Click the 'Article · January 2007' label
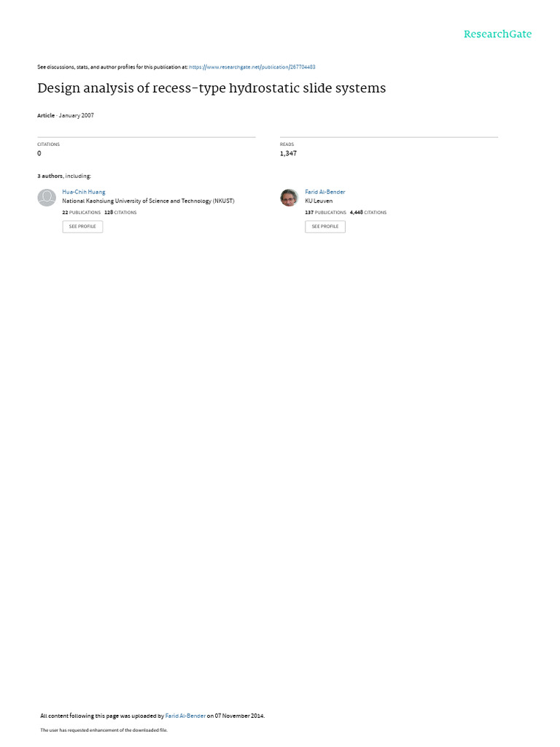 tap(66, 116)
